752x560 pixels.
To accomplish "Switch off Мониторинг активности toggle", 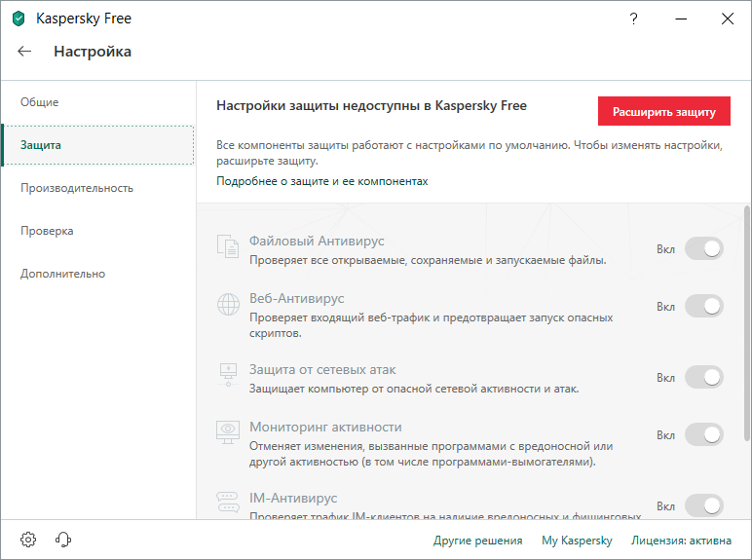I will pos(703,434).
